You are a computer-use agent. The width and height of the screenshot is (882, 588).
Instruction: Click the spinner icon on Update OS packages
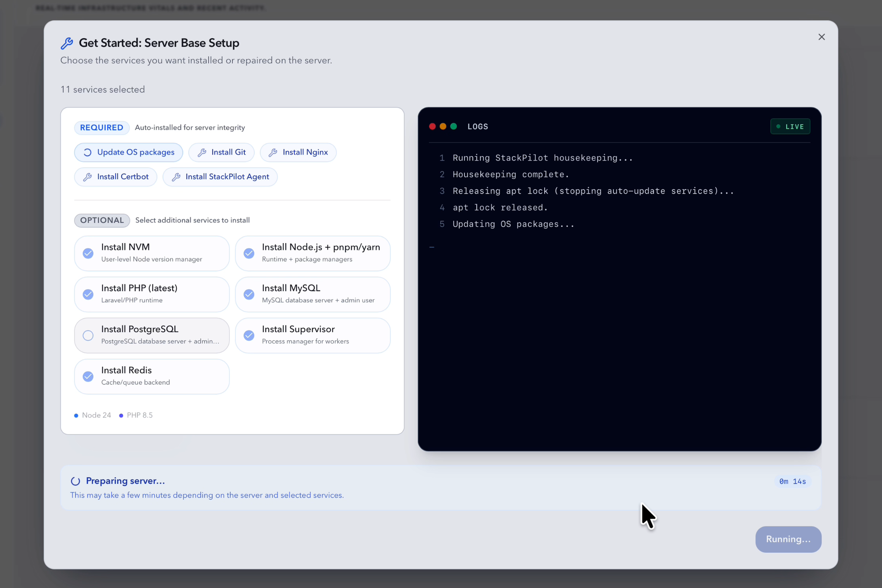(87, 152)
